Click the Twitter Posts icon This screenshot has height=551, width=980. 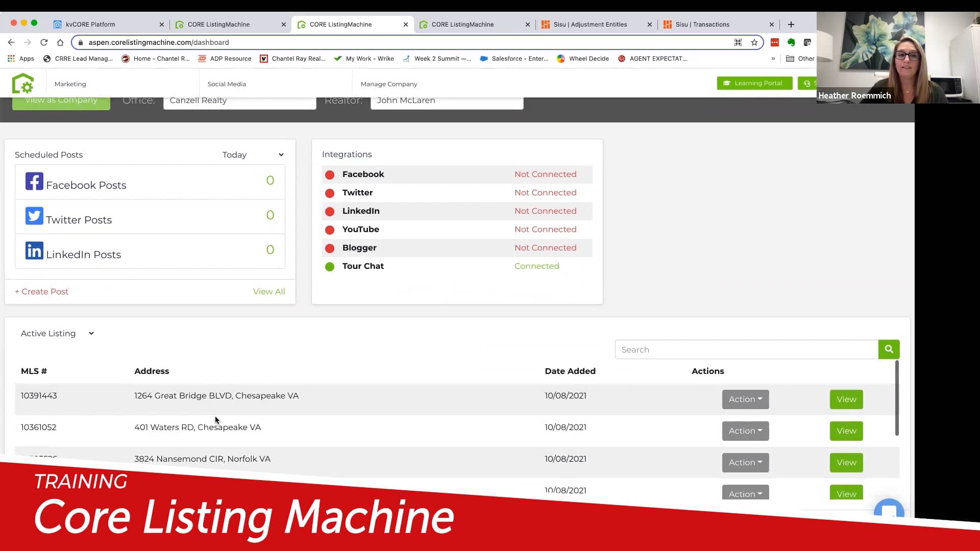coord(34,216)
